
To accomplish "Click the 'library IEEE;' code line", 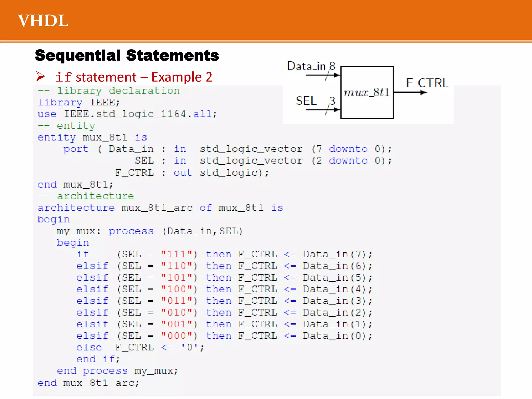I will pyautogui.click(x=79, y=102).
